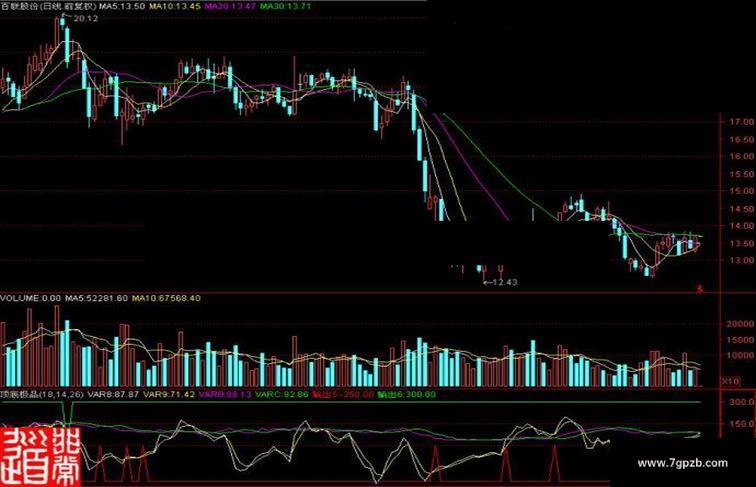Select the red 输出5 indicator value
This screenshot has height=487, width=756.
pos(343,394)
